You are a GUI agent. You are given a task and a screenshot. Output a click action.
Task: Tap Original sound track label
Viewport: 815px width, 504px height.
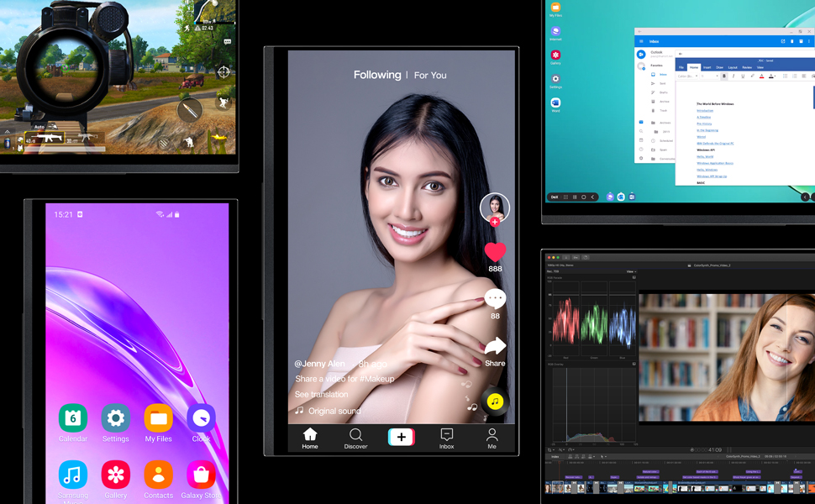334,411
